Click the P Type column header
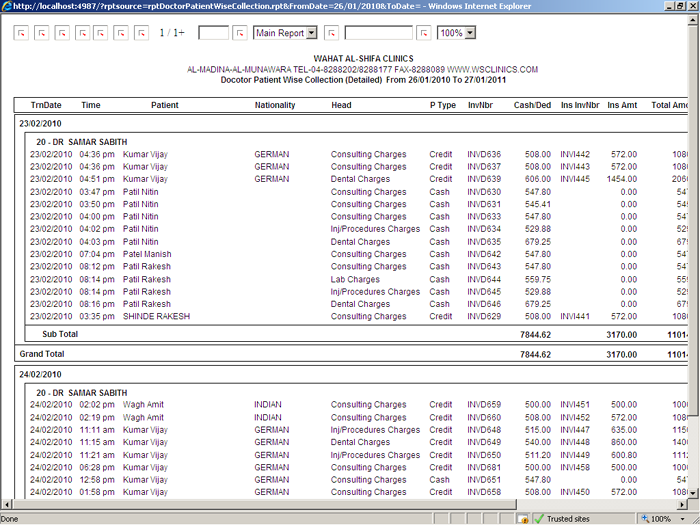Screen dimensions: 700x525 click(x=443, y=105)
